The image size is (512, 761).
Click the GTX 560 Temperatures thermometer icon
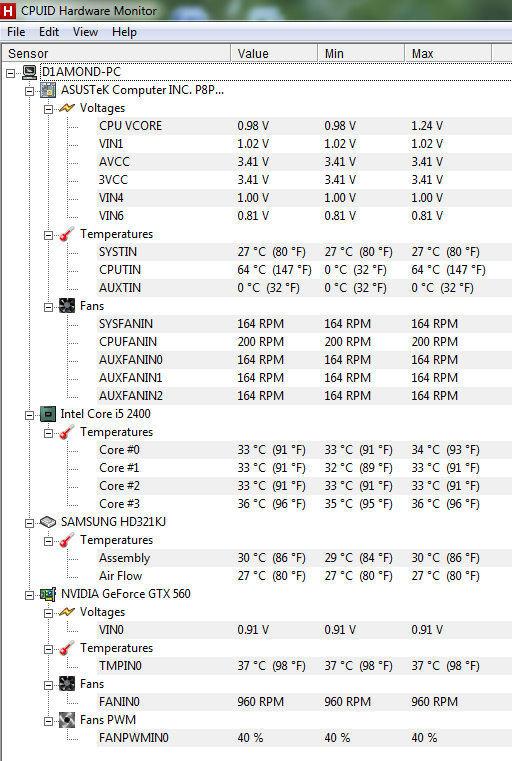pos(66,648)
